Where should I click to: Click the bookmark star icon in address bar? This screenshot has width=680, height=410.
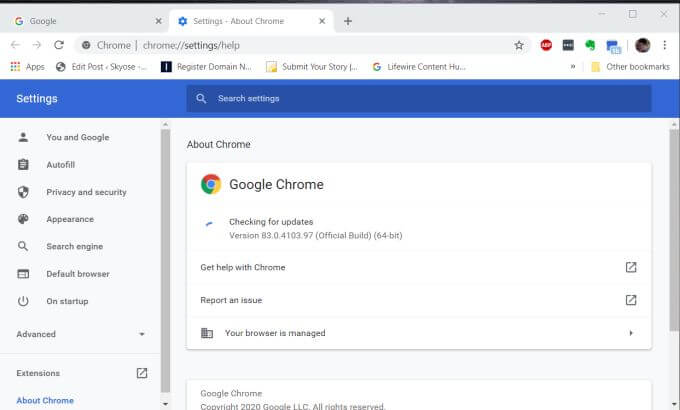[519, 45]
